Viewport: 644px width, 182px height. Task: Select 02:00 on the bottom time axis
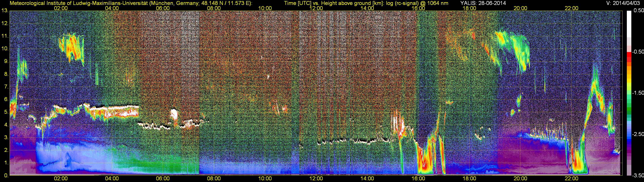point(61,179)
